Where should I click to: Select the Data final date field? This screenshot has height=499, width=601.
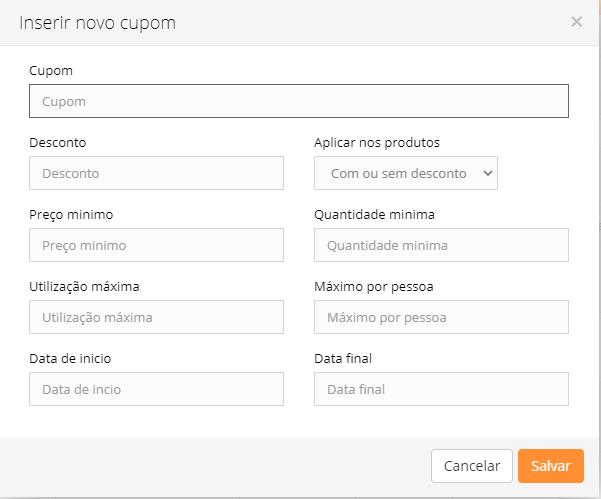coord(441,389)
